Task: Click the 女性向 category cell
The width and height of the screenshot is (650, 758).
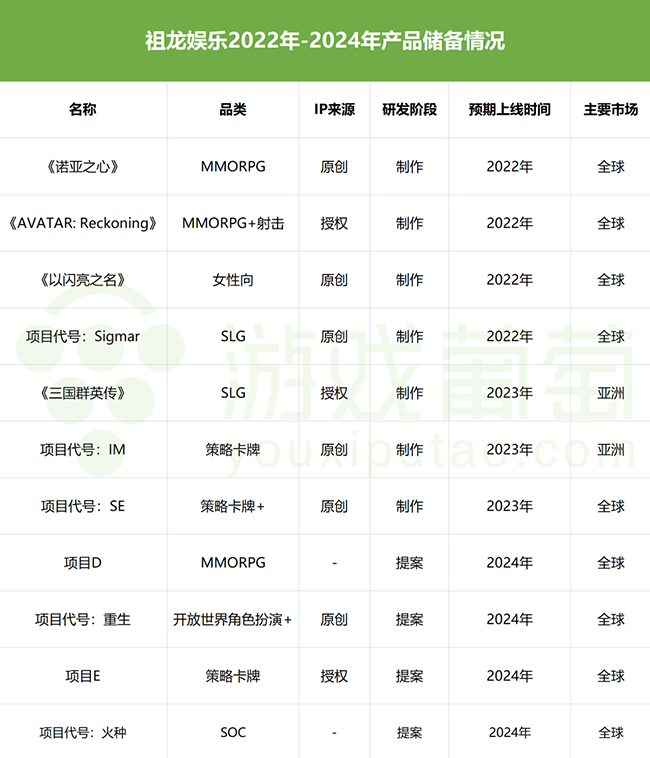Action: (x=233, y=280)
